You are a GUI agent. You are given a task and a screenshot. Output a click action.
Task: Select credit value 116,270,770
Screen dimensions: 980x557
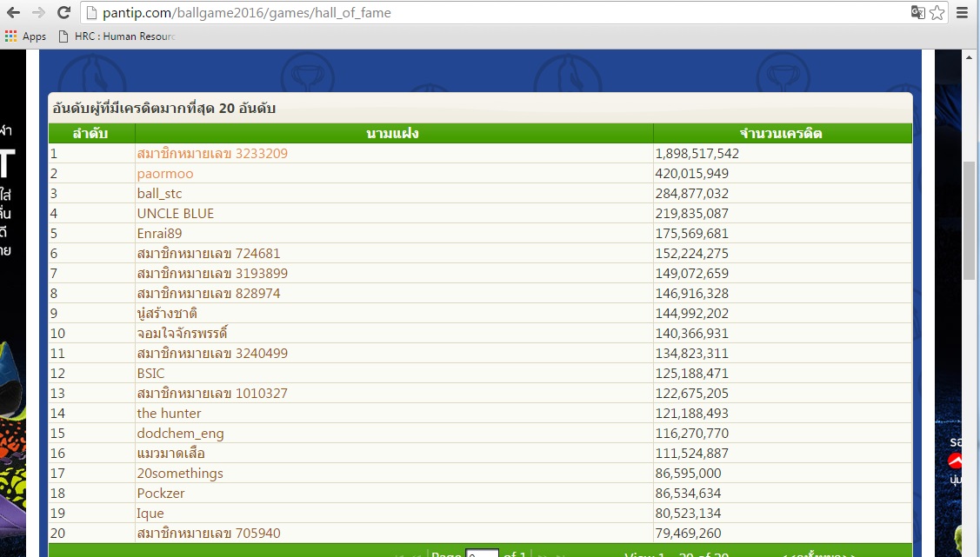[x=692, y=434]
